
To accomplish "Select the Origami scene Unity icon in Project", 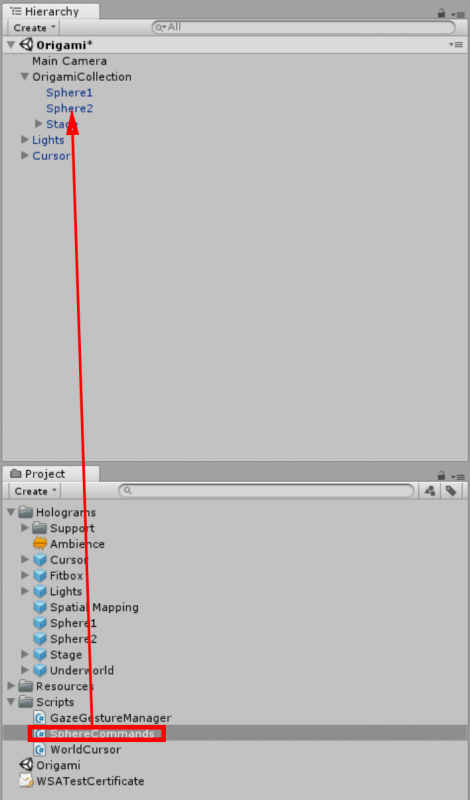I will click(x=26, y=765).
